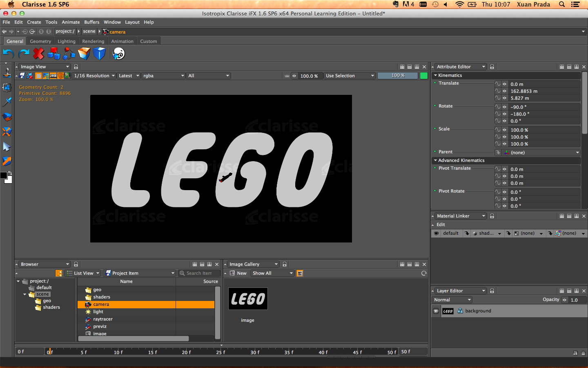
Task: Open the Use Selection dropdown
Action: tap(350, 76)
